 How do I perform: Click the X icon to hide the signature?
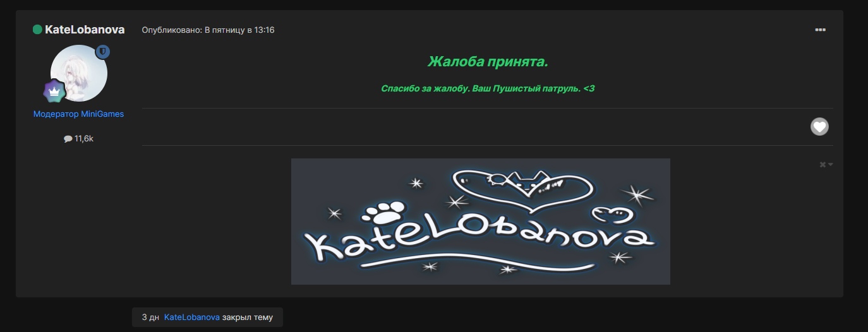coord(823,165)
